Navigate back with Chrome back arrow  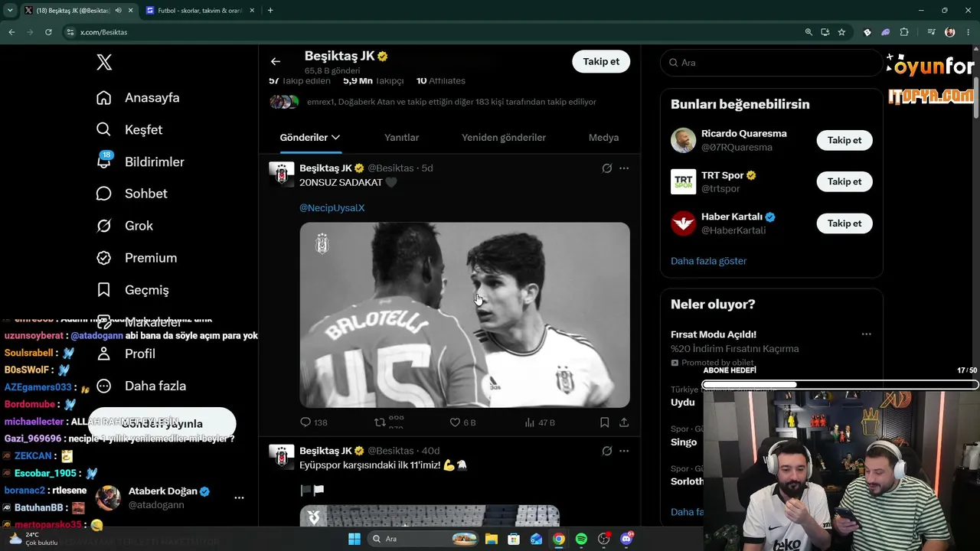coord(11,32)
